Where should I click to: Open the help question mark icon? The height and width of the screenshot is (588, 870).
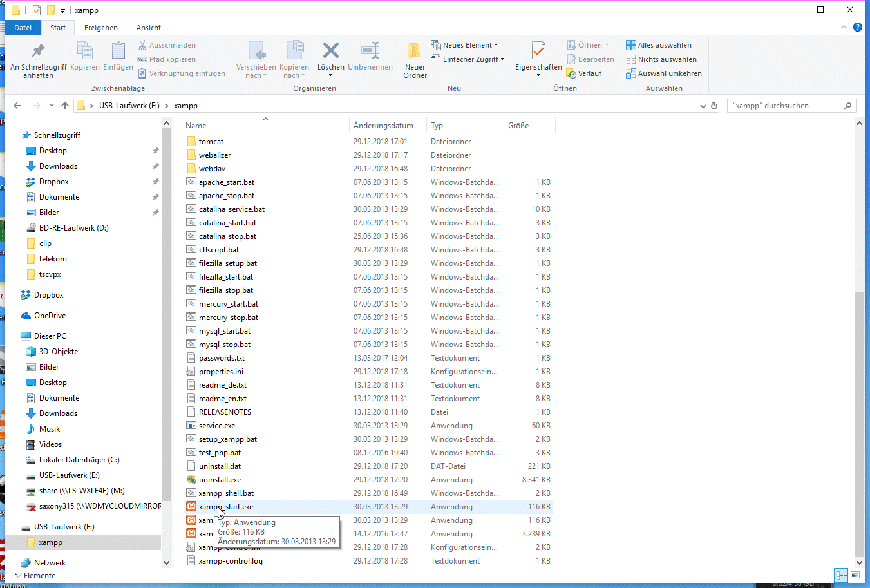tap(858, 27)
